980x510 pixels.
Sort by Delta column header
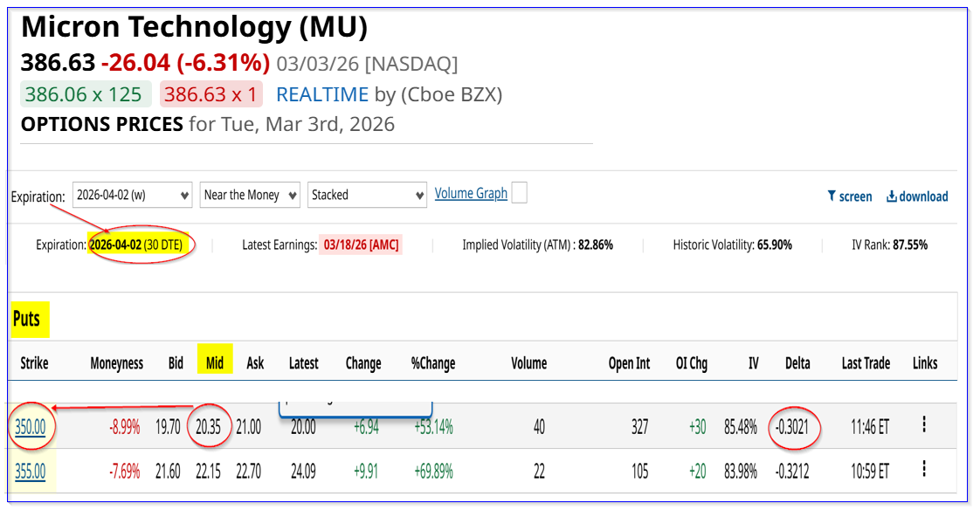click(797, 363)
